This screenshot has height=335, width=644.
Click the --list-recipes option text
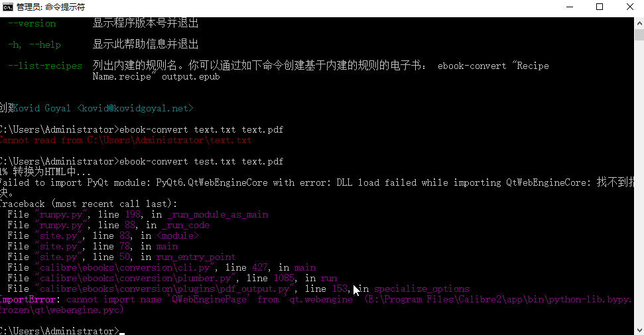45,66
